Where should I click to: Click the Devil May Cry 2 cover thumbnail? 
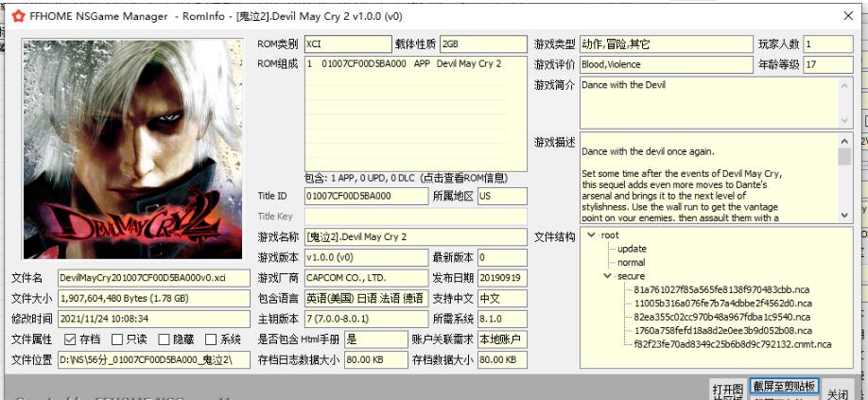132,148
